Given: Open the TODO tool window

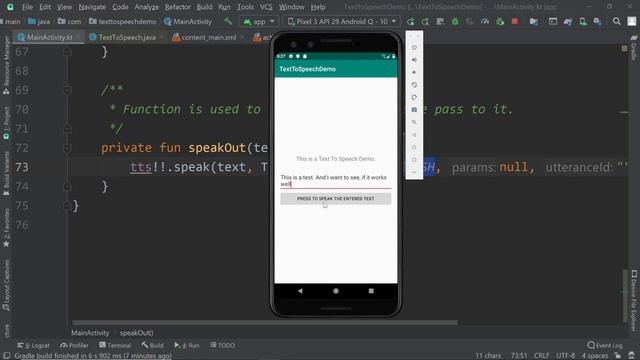Looking at the screenshot, I should [x=222, y=345].
